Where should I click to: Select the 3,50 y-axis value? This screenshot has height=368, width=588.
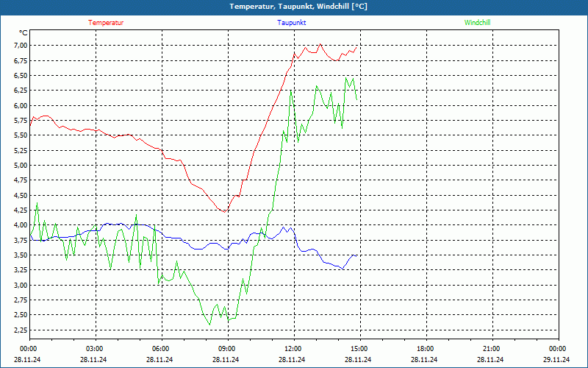pos(21,255)
